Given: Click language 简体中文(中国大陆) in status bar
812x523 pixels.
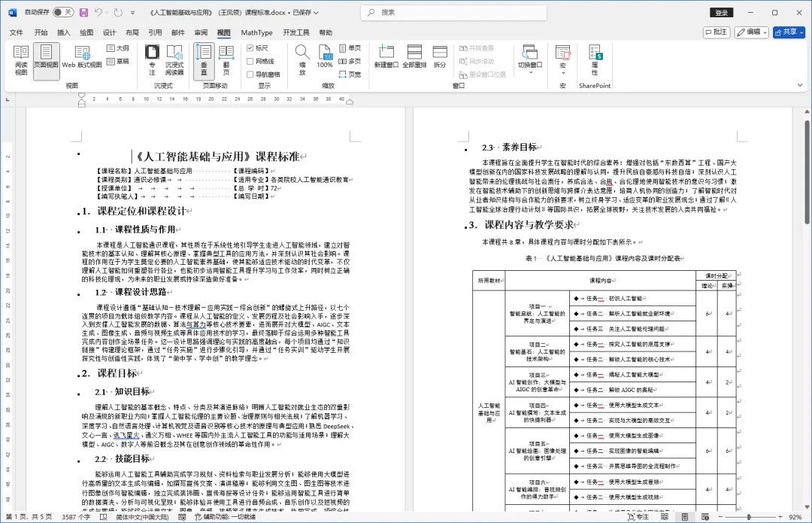Looking at the screenshot, I should pyautogui.click(x=142, y=517).
